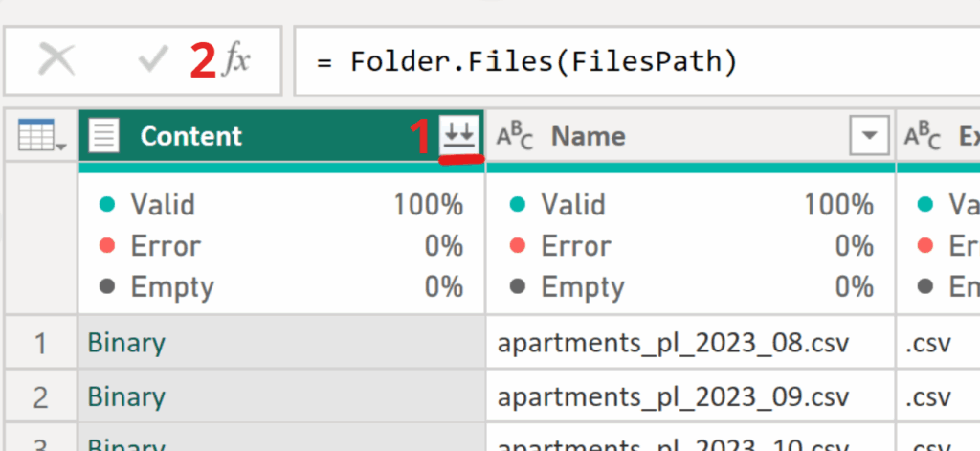Click the Binary cell in row 1
980x451 pixels.
281,343
